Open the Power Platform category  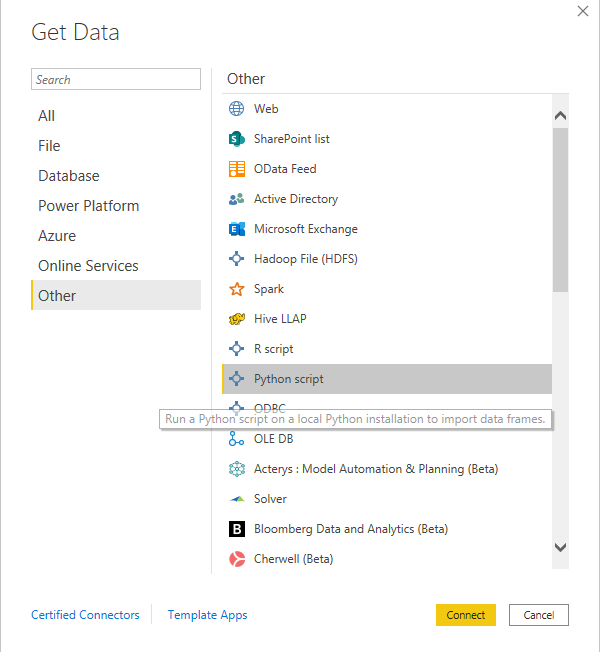click(116, 206)
